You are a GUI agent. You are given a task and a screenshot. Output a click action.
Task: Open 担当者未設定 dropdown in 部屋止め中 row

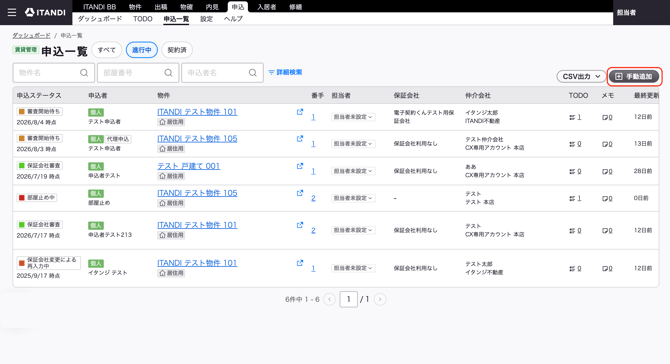tap(353, 198)
